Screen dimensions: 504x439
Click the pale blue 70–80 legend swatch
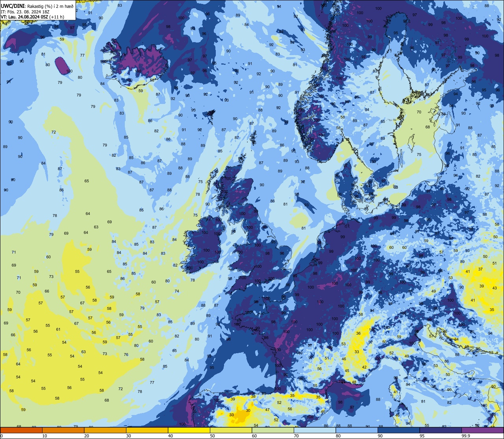tap(315, 430)
